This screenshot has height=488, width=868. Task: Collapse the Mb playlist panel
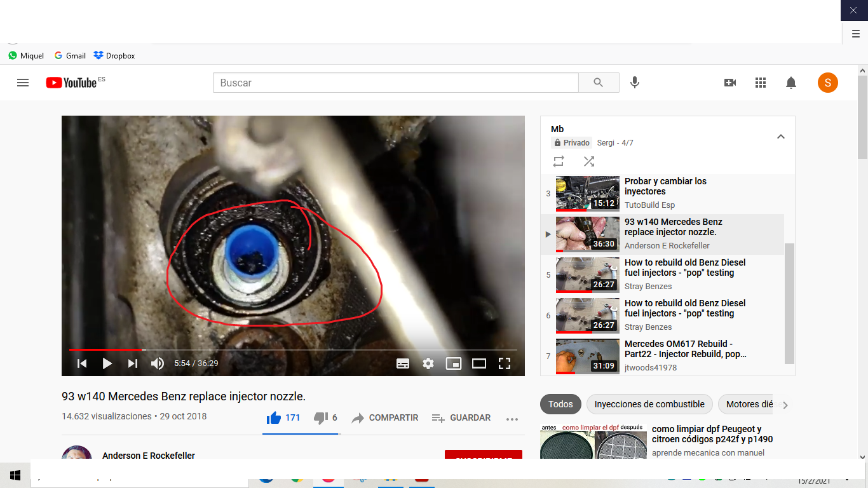(x=781, y=137)
